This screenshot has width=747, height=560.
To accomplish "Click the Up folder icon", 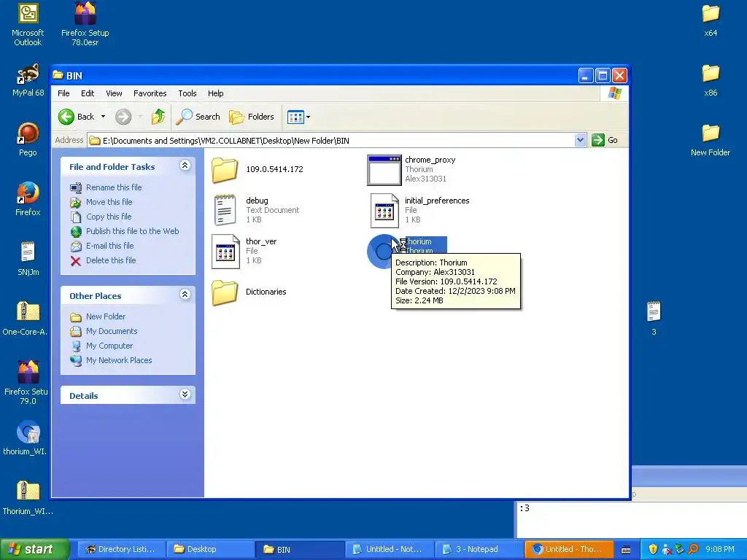I will (158, 117).
